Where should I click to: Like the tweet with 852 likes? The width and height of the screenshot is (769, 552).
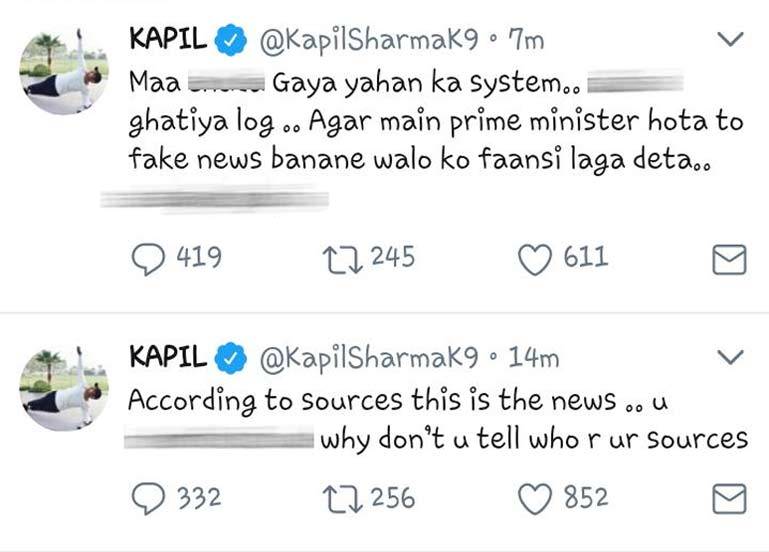535,497
